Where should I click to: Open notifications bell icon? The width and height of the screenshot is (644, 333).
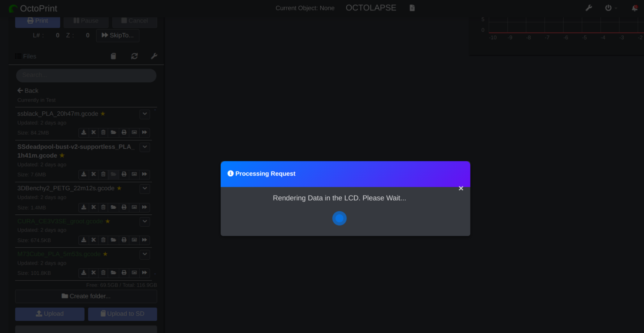tap(635, 8)
